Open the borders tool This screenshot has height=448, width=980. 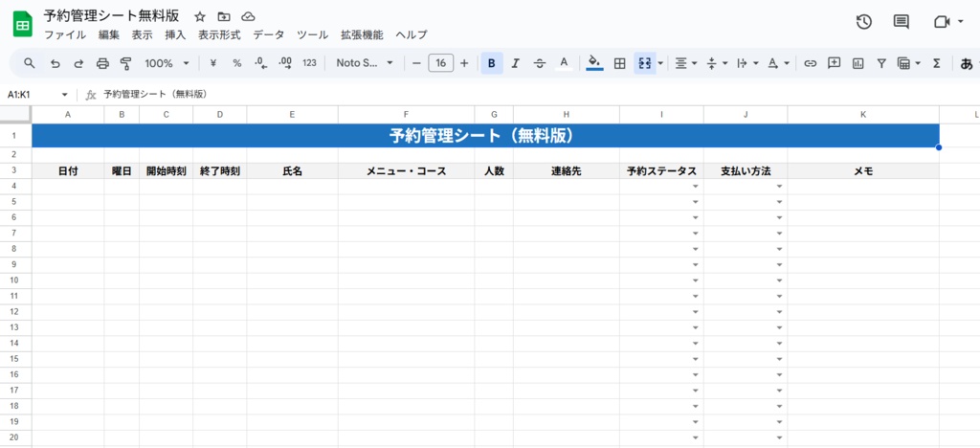(619, 63)
